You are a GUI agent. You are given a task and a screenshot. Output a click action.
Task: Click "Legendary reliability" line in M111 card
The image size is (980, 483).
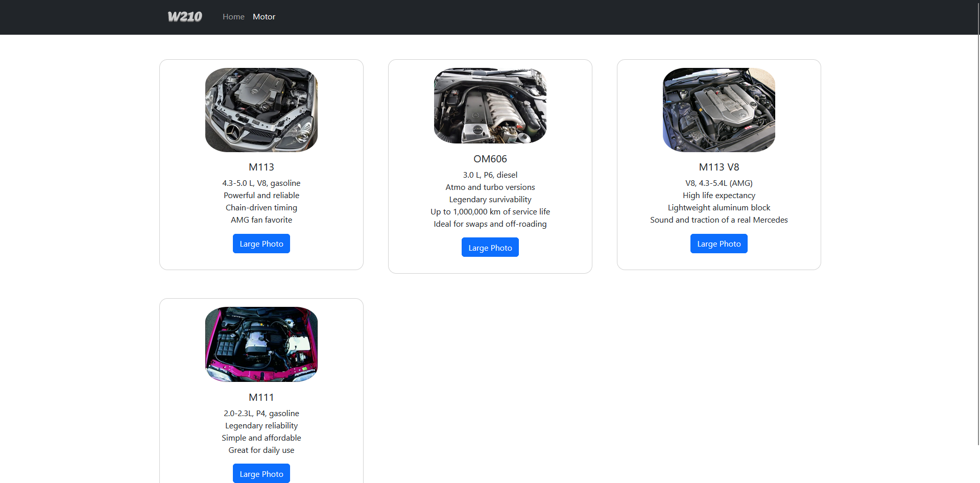point(261,425)
